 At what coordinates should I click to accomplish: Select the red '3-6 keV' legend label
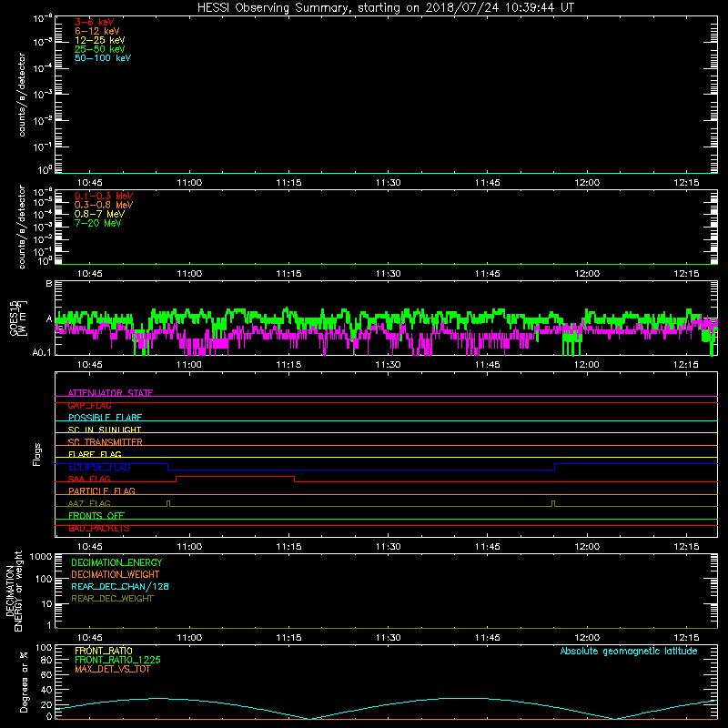95,22
